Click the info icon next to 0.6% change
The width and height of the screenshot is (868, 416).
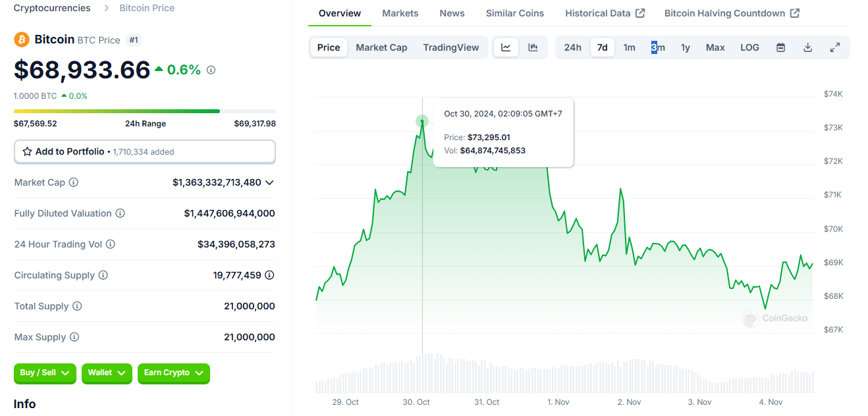[211, 70]
